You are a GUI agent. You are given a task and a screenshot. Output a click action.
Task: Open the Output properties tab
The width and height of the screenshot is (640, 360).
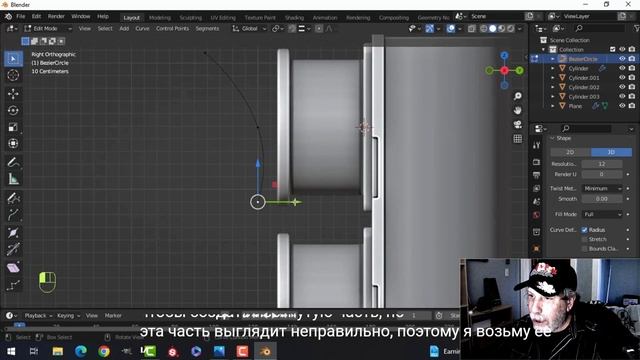tap(536, 175)
